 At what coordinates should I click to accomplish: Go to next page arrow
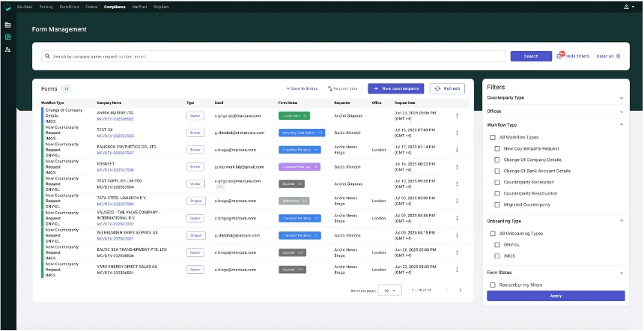[460, 291]
